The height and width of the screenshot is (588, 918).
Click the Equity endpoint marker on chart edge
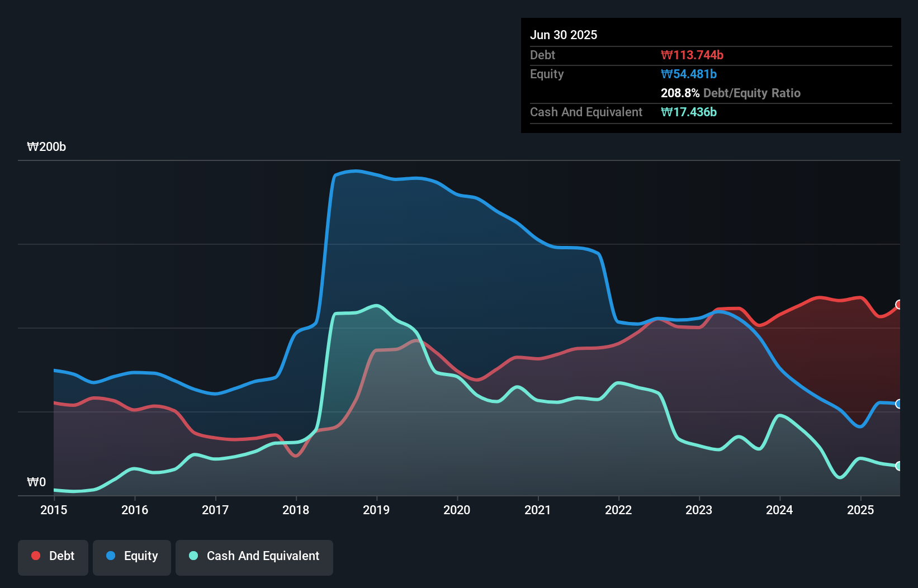tap(899, 404)
